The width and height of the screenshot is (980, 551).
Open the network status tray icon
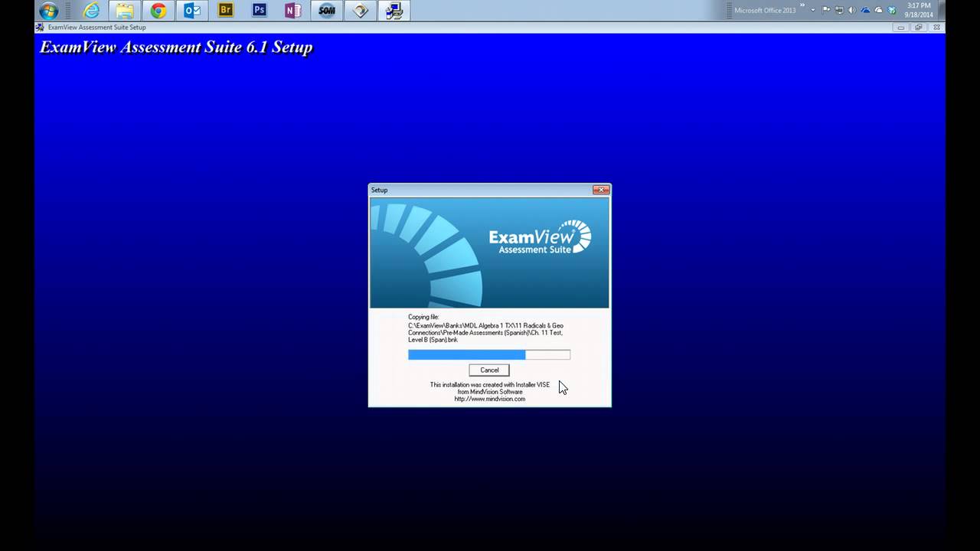(x=839, y=11)
